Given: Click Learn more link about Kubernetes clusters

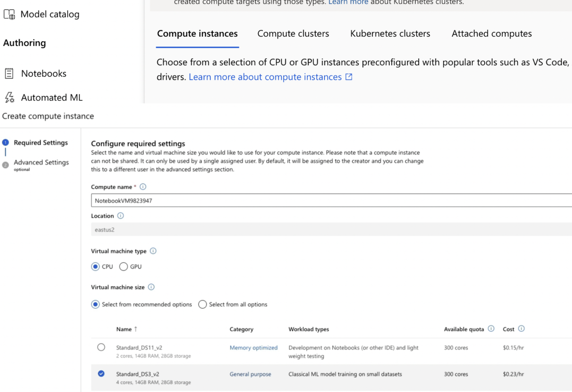Looking at the screenshot, I should 348,2.
